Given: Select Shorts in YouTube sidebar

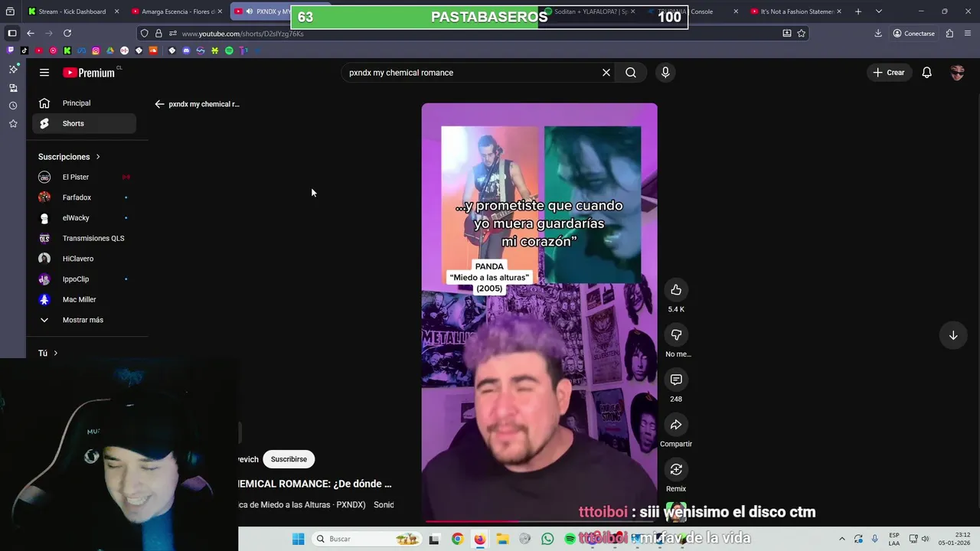Looking at the screenshot, I should pos(84,123).
